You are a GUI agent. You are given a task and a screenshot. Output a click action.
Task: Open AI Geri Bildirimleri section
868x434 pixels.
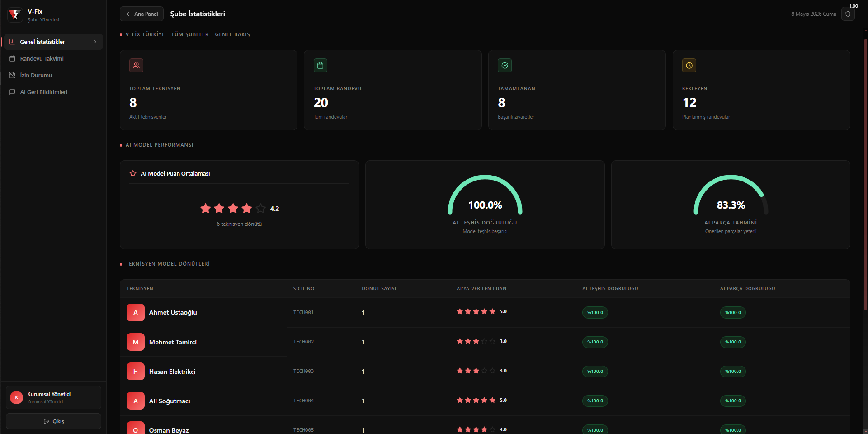pyautogui.click(x=52, y=92)
